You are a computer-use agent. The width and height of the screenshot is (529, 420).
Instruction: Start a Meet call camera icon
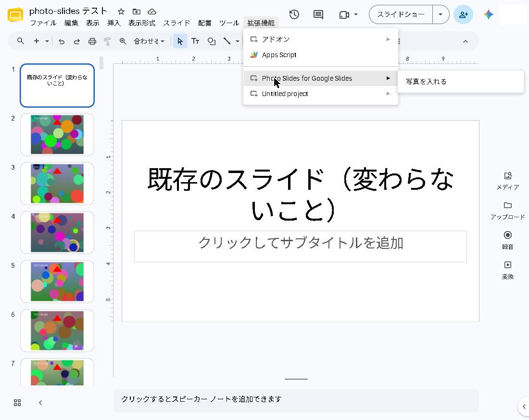344,15
